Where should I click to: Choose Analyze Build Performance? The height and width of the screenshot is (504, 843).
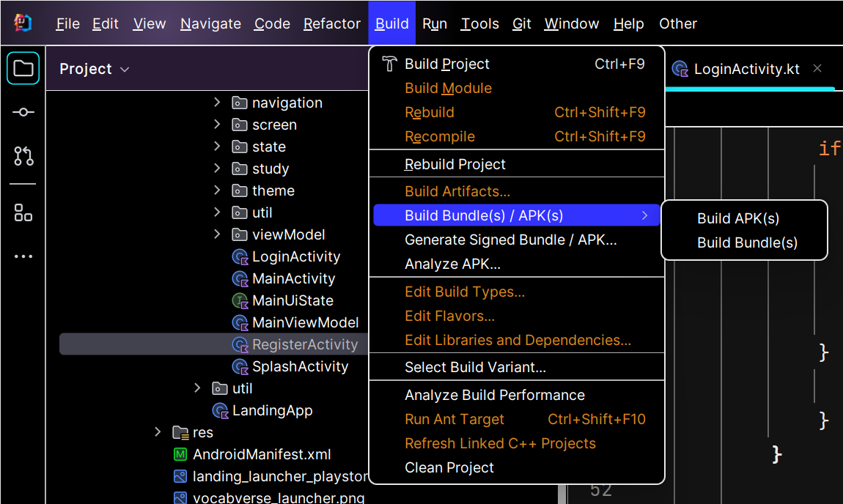(x=517, y=395)
